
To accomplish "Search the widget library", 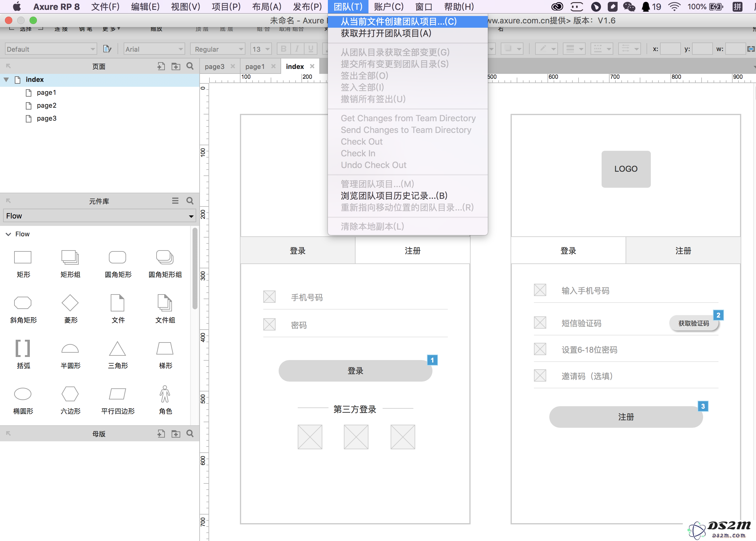I will click(190, 201).
